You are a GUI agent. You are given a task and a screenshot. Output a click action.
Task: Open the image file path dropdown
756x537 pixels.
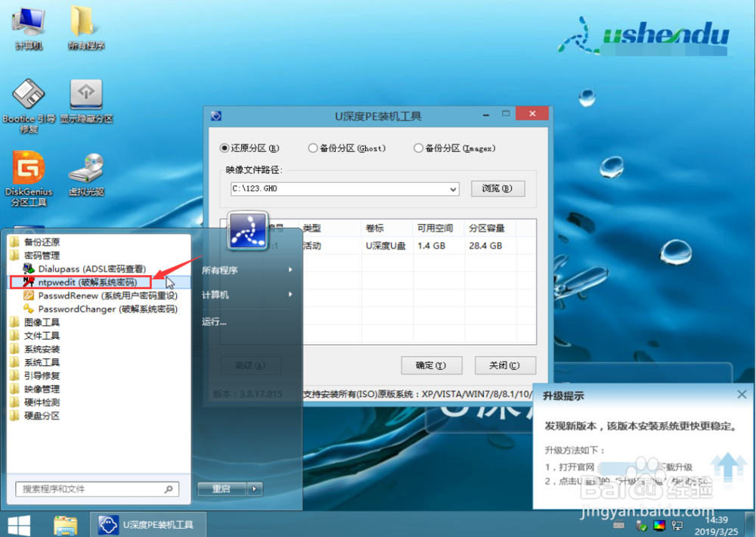click(x=454, y=188)
